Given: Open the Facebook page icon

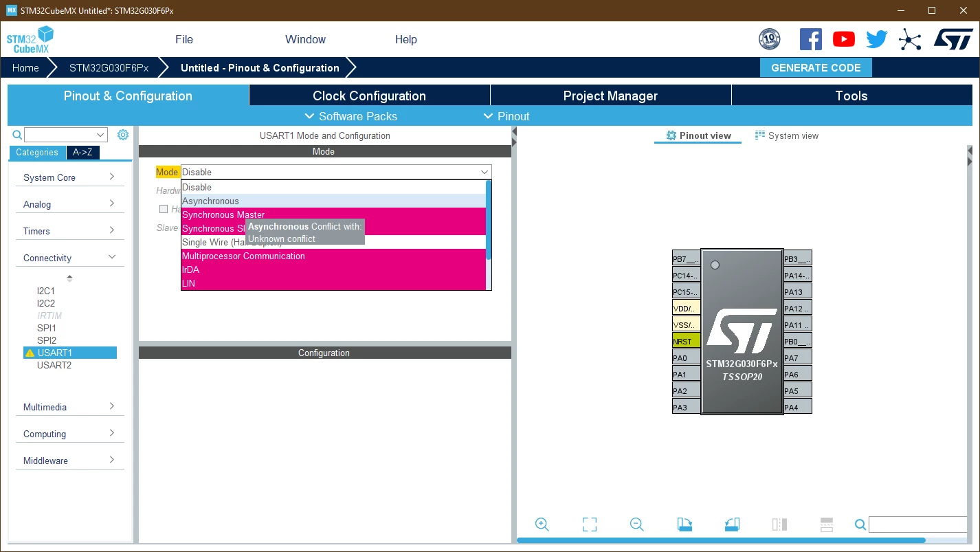Looking at the screenshot, I should click(811, 39).
